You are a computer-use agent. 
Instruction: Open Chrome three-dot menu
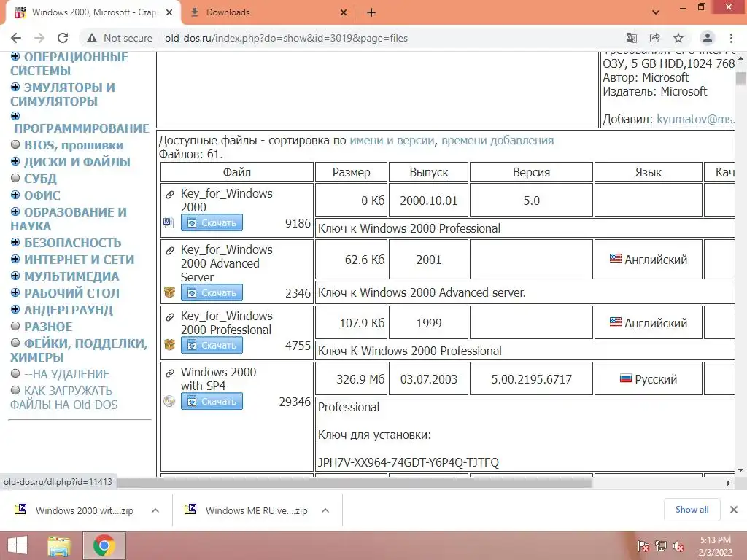[731, 38]
